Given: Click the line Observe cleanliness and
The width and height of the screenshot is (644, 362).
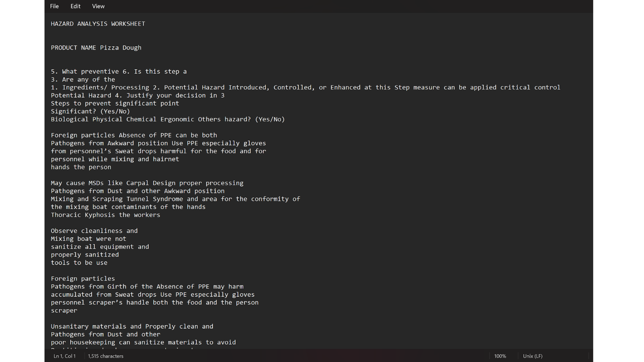Looking at the screenshot, I should click(x=94, y=231).
